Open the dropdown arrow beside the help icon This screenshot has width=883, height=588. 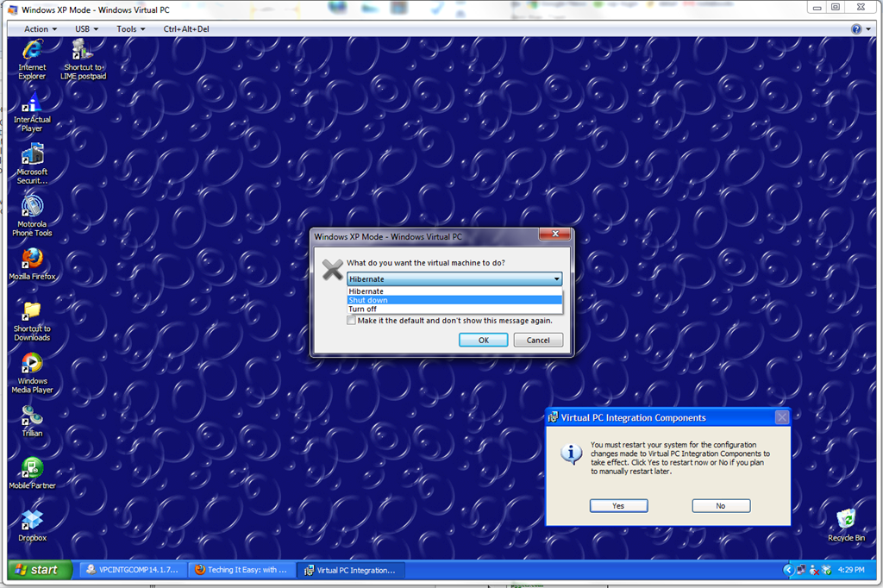pos(868,29)
